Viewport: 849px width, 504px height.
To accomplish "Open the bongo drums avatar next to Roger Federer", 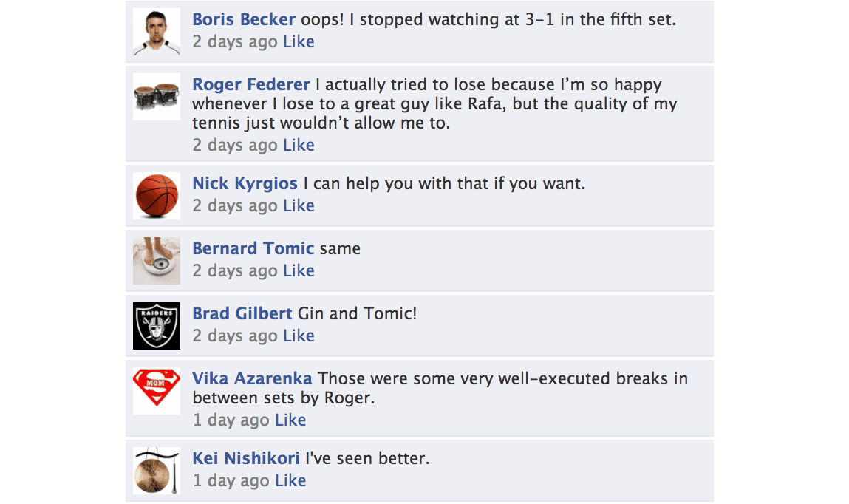I will pyautogui.click(x=157, y=97).
